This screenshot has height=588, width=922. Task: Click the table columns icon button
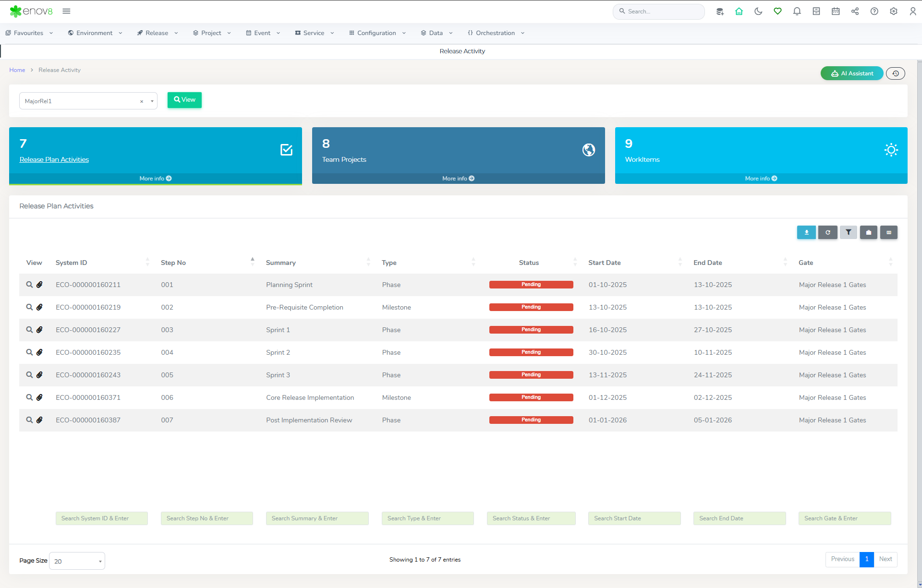[888, 232]
